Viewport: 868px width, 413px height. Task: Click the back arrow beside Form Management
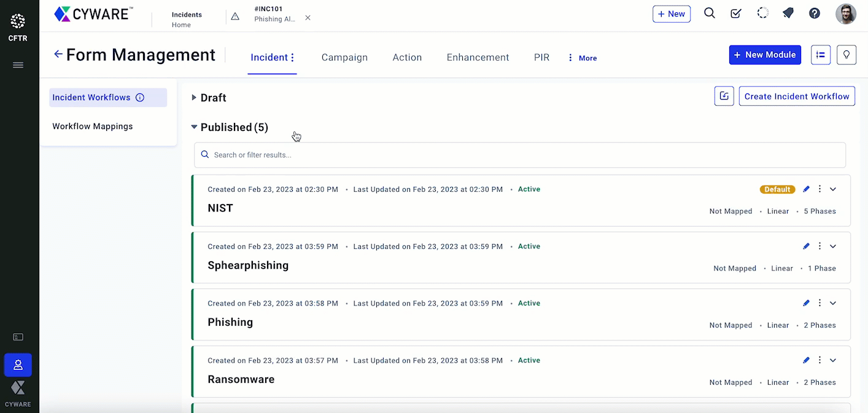(58, 54)
